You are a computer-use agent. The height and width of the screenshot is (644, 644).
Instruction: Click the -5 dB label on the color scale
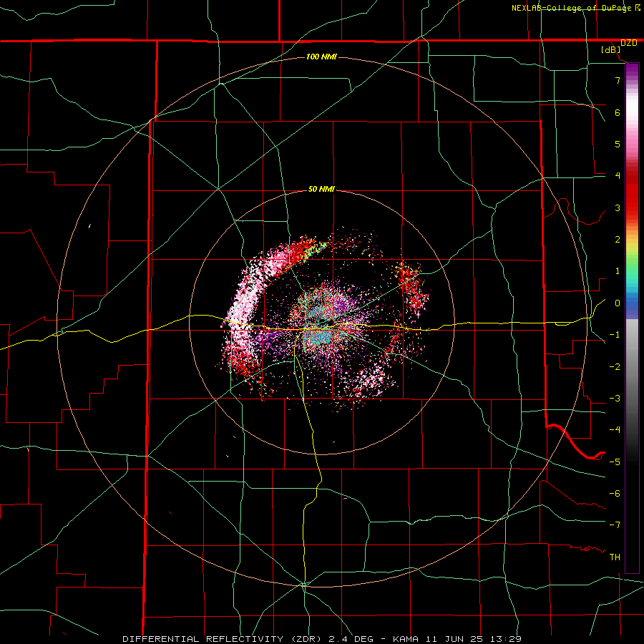click(x=615, y=462)
